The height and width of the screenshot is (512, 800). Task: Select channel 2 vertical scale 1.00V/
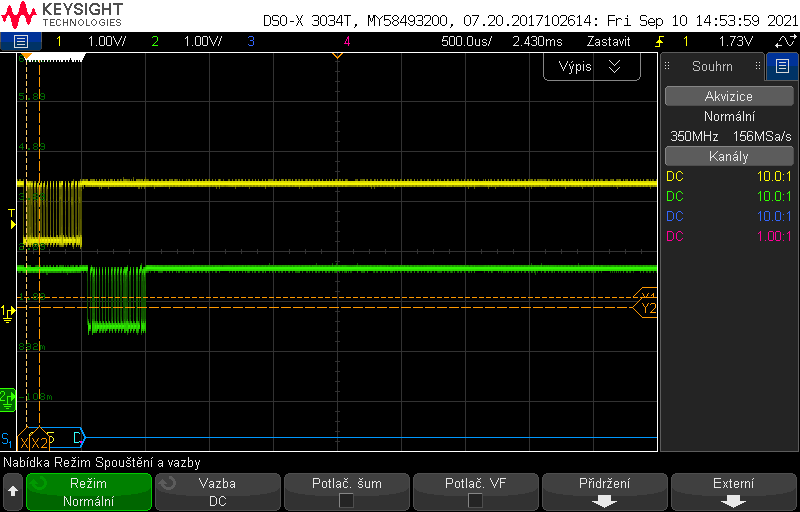[x=203, y=41]
